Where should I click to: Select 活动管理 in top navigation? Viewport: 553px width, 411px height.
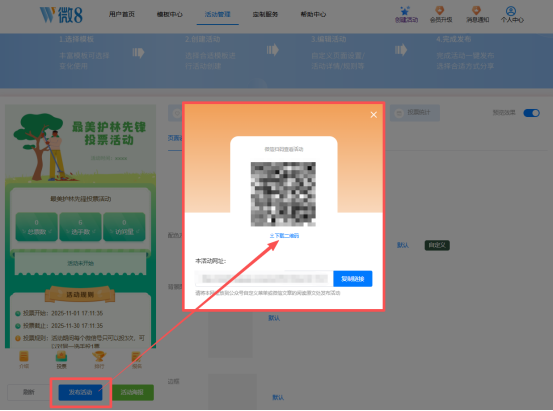218,14
